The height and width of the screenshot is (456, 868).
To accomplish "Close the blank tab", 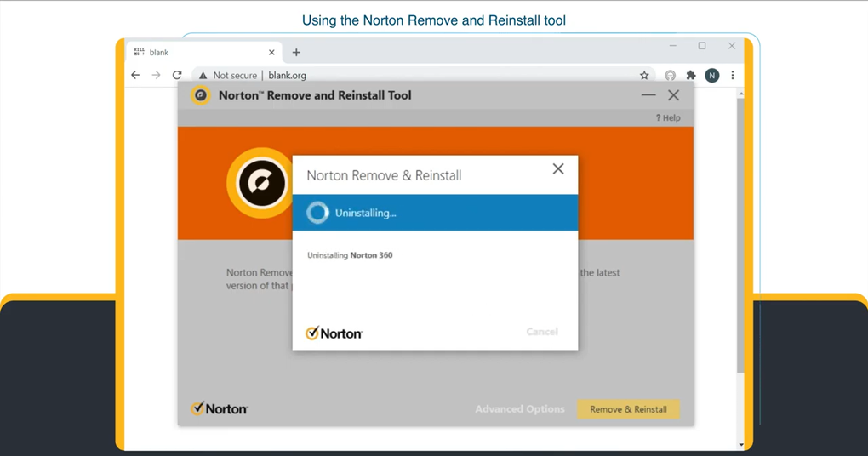I will (x=271, y=52).
